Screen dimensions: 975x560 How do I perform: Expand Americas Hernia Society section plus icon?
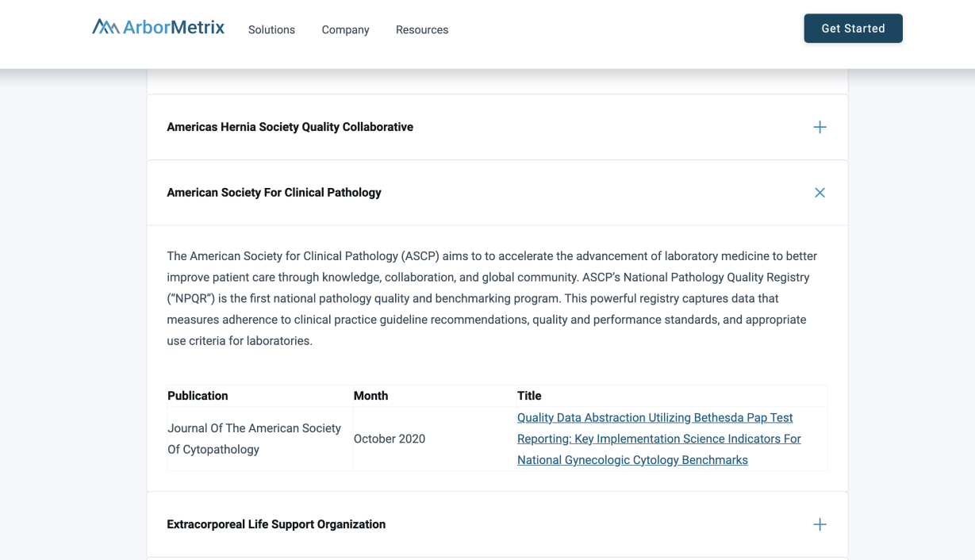click(x=820, y=127)
